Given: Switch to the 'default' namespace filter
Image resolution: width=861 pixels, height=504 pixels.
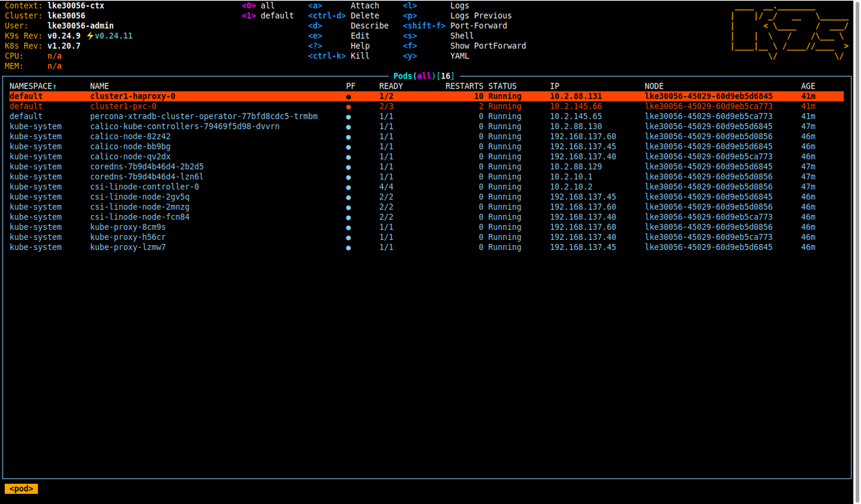Looking at the screenshot, I should click(268, 15).
